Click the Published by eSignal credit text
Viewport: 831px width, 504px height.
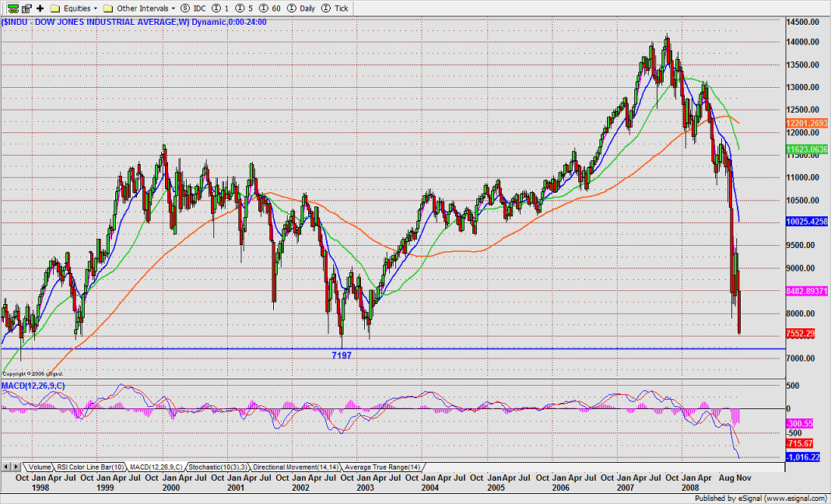coord(762,499)
